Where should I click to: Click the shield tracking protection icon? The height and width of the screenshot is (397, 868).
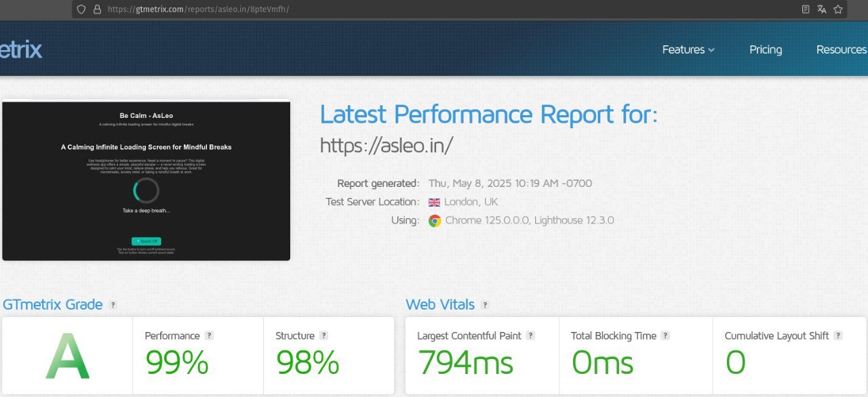(x=81, y=9)
